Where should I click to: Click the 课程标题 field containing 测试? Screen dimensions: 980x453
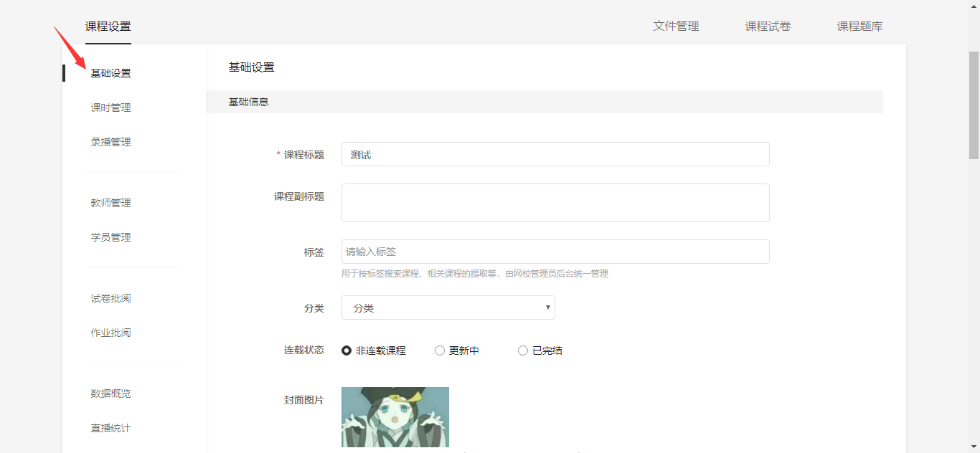tap(555, 154)
